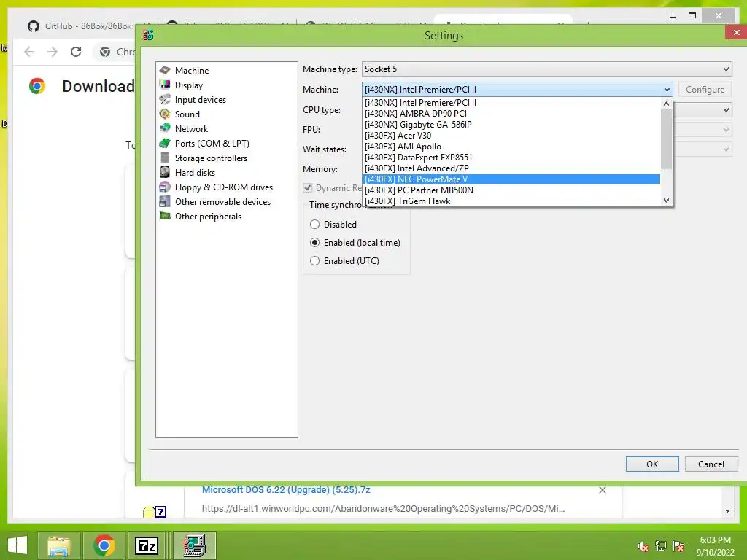Select the Storage controllers icon
The height and width of the screenshot is (560, 747).
pyautogui.click(x=165, y=157)
